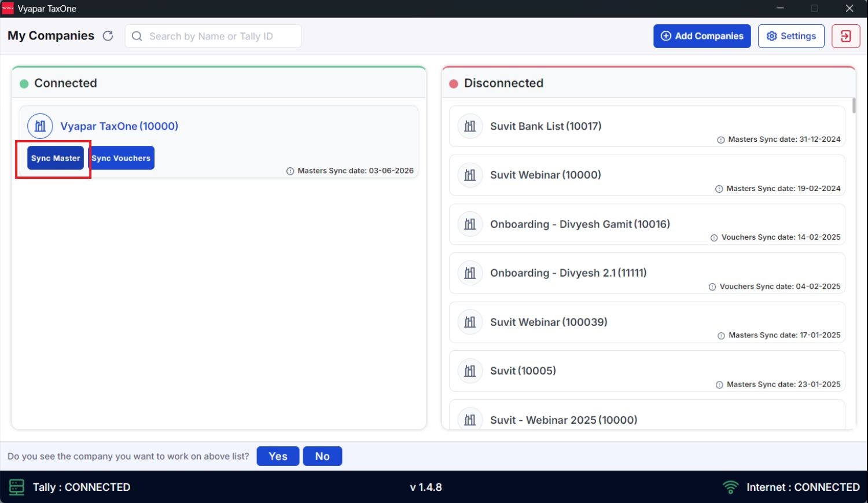868x503 pixels.
Task: Click the Tally server status icon
Action: point(17,487)
